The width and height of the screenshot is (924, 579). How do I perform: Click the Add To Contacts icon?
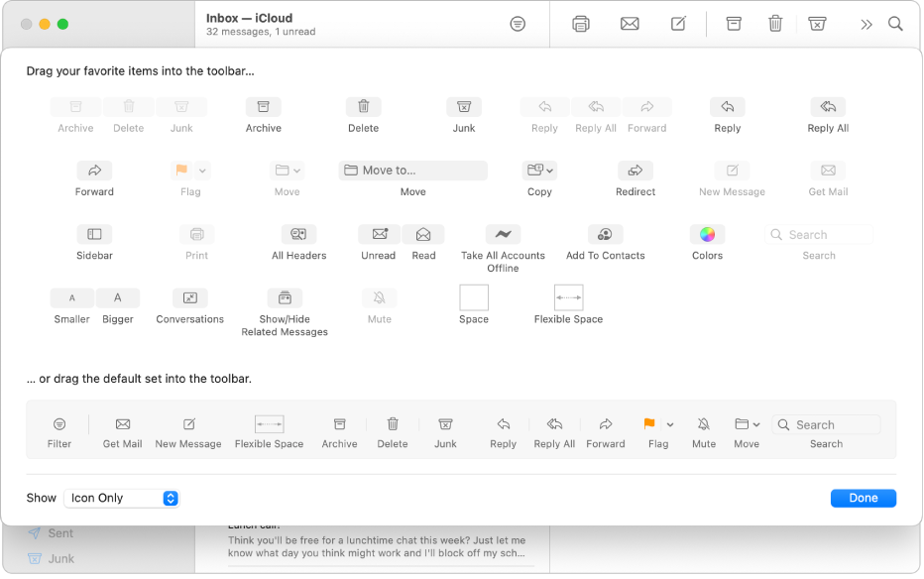605,234
